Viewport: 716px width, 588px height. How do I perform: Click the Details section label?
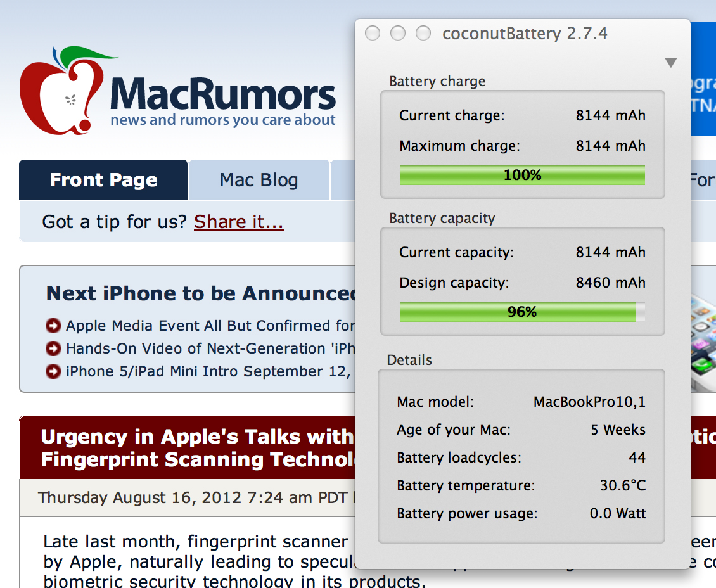pos(409,360)
